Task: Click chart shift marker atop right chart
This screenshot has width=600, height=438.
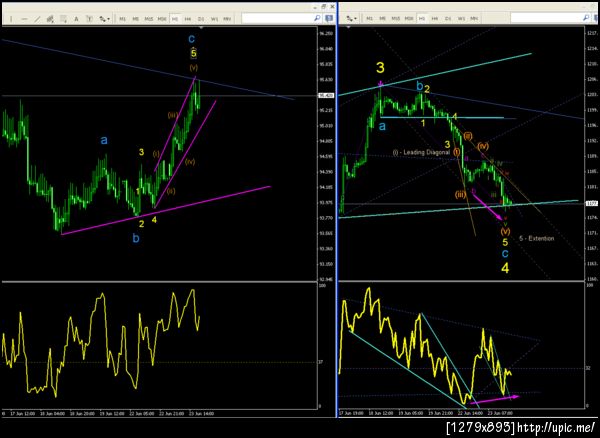Action: pos(348,27)
